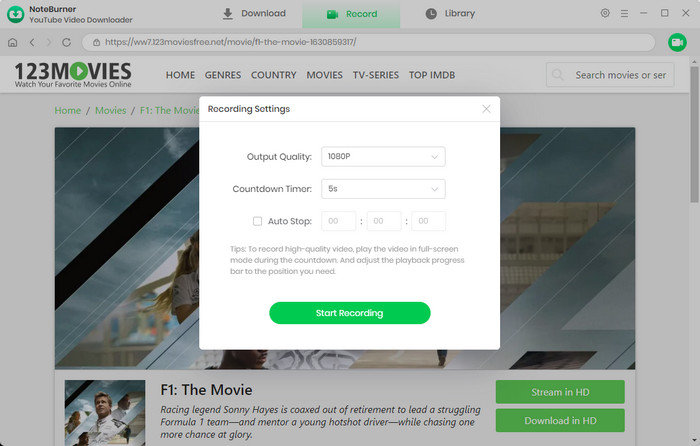Click the Auto Stop seconds field
Image resolution: width=700 pixels, height=446 pixels.
tap(429, 221)
